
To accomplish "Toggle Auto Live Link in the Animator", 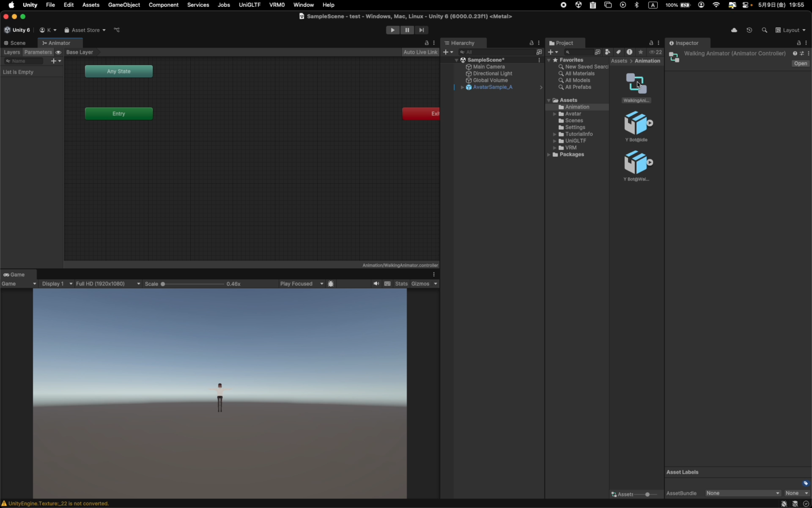I will coord(420,52).
